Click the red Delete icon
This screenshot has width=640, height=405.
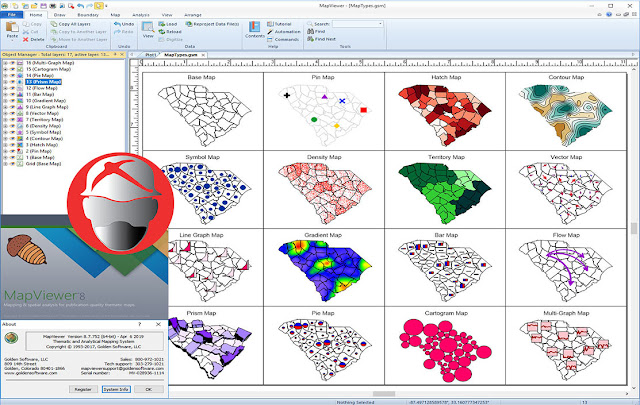tap(26, 40)
